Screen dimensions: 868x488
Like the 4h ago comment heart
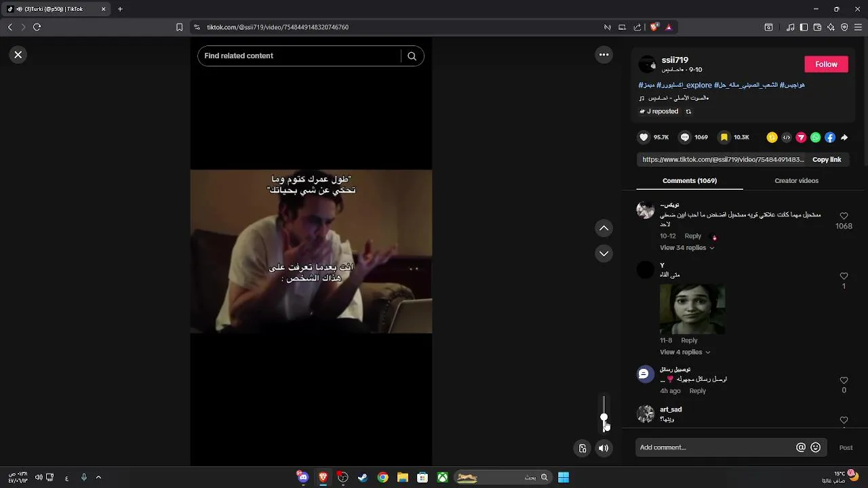844,380
